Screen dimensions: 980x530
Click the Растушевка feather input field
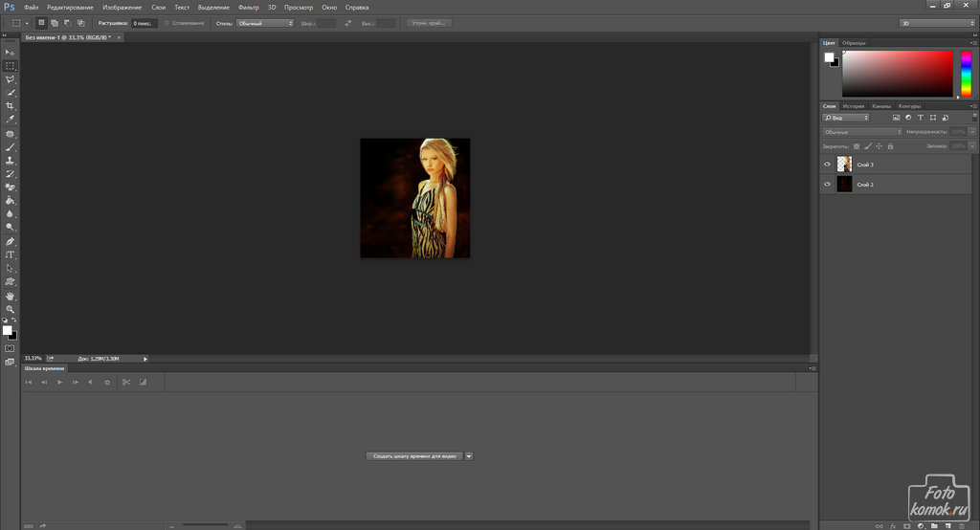pos(144,22)
